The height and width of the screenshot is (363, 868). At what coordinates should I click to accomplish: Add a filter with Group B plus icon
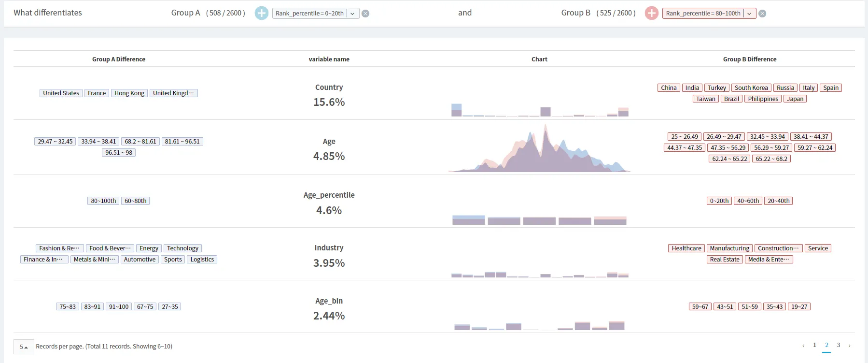click(651, 13)
